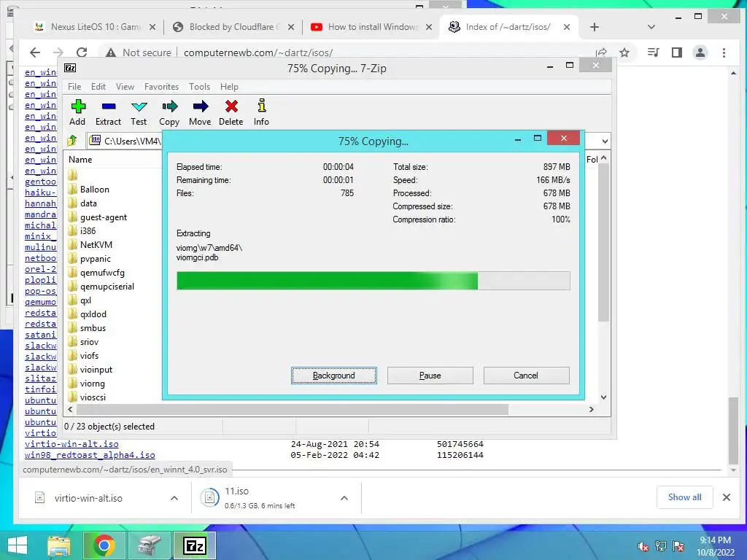Viewport: 747px width, 560px height.
Task: Expand the 11.iso download options chevron
Action: [344, 498]
